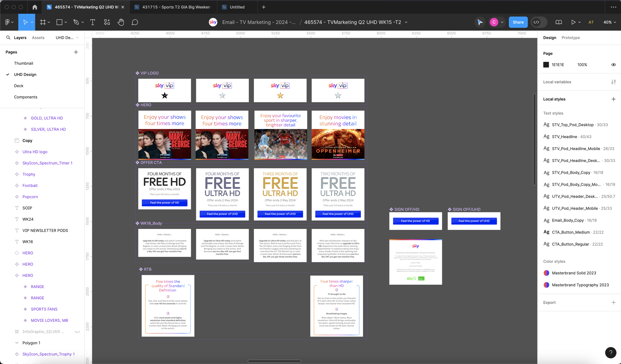
Task: Open the library book icon
Action: pyautogui.click(x=559, y=22)
